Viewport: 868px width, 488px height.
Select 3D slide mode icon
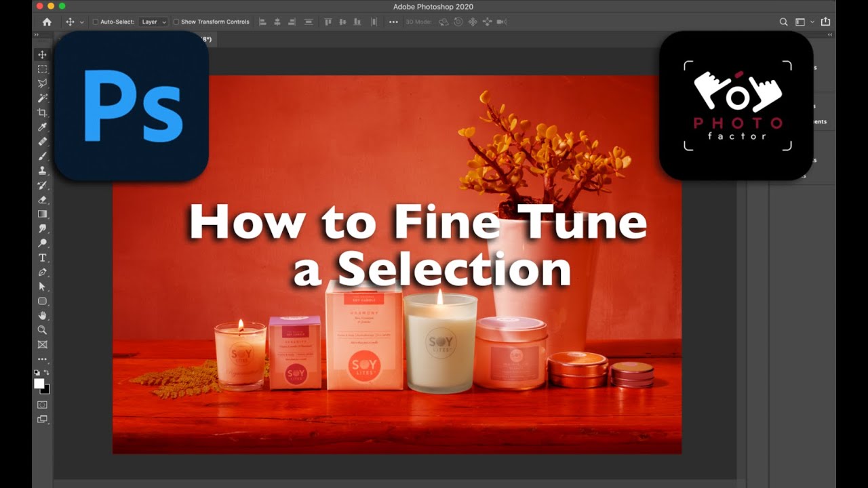point(487,22)
